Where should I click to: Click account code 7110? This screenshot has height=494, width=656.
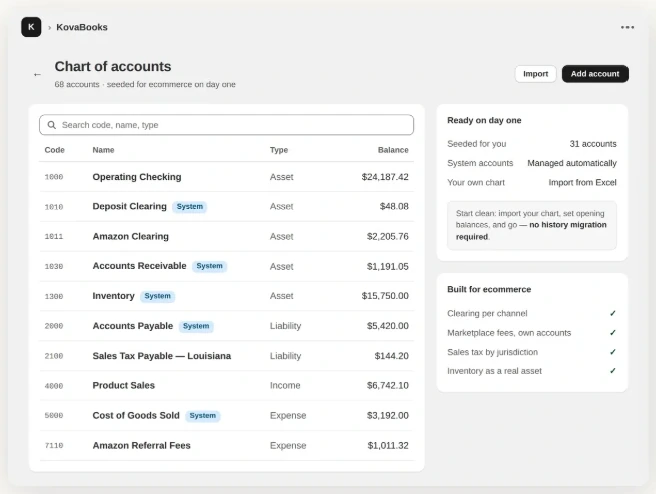(54, 445)
